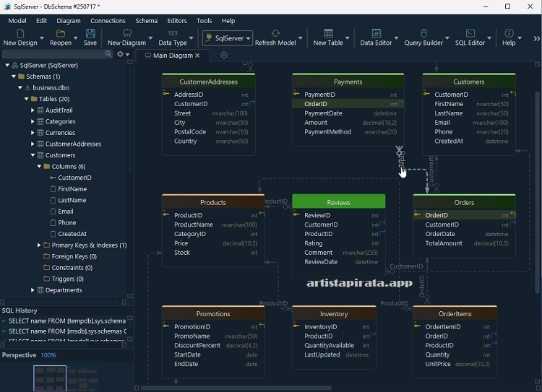The height and width of the screenshot is (392, 542).
Task: Expand the Categories table node
Action: click(33, 121)
